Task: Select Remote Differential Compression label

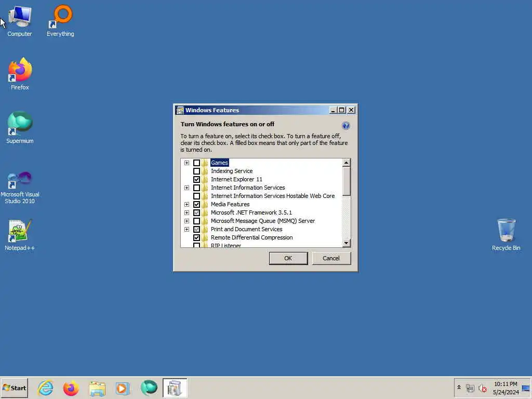Action: [x=252, y=237]
